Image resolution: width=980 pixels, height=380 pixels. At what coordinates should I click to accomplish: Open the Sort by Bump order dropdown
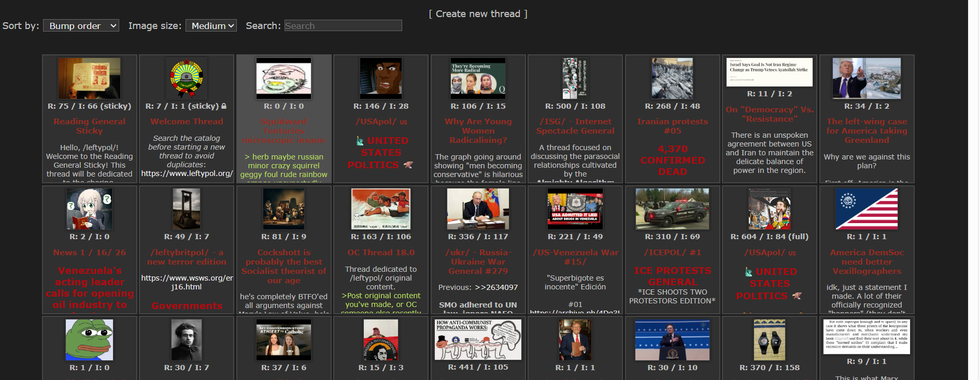(x=81, y=26)
